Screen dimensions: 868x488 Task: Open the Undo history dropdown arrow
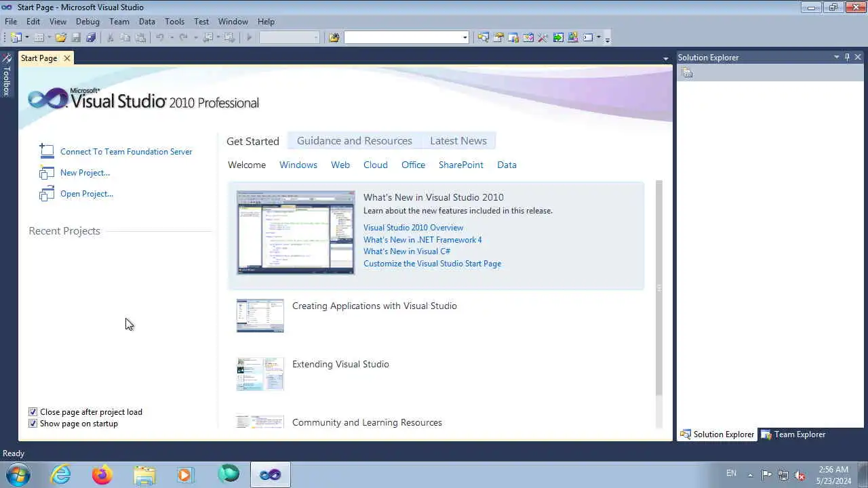172,38
